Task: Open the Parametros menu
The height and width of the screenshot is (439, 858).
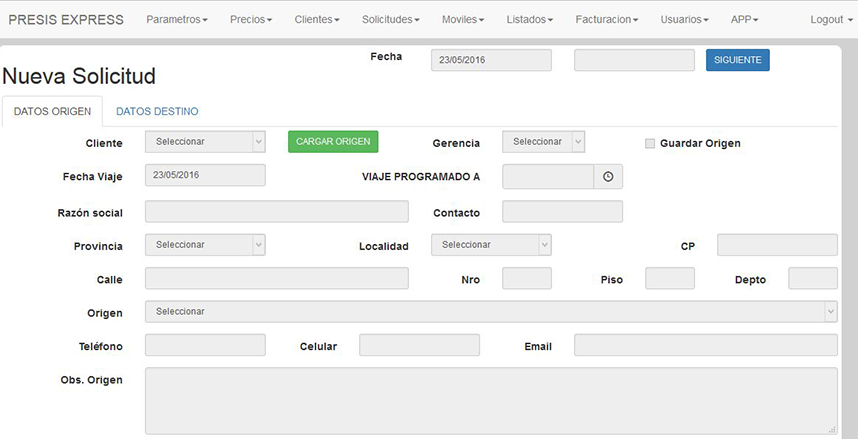Action: [x=177, y=20]
